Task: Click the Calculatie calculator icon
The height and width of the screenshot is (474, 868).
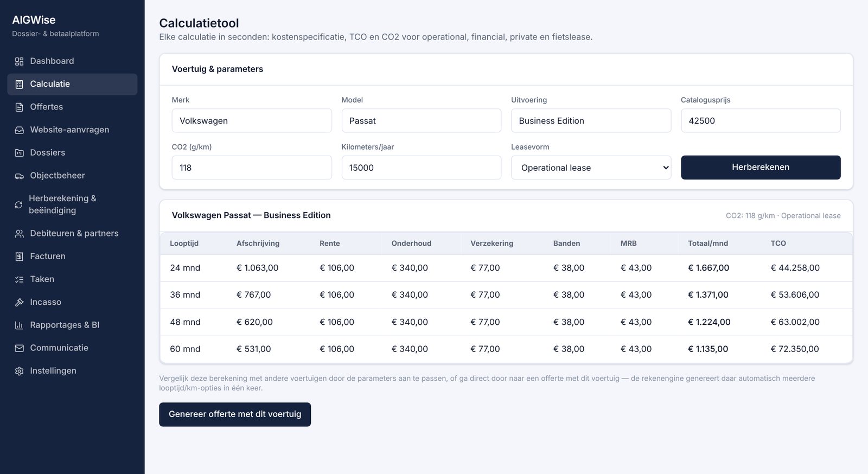Action: click(x=19, y=84)
